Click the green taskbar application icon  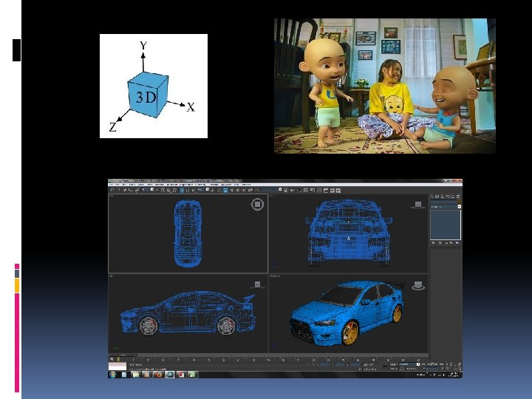point(192,375)
